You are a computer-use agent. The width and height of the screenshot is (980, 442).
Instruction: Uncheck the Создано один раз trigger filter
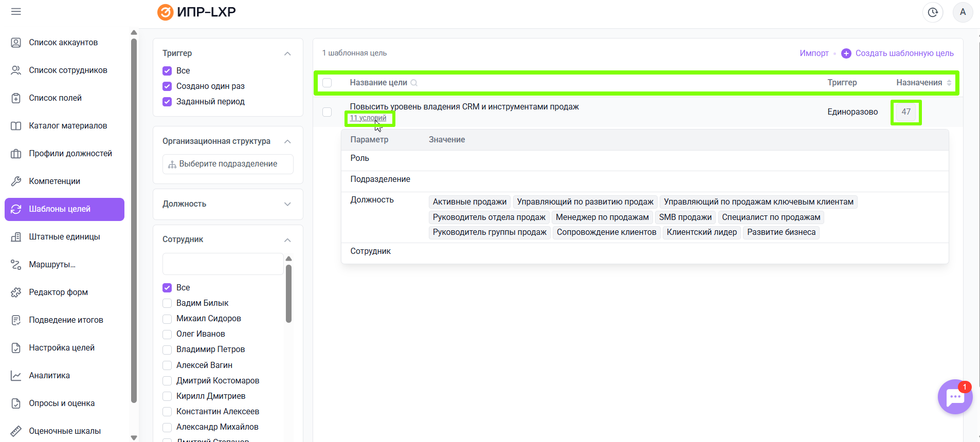click(167, 86)
